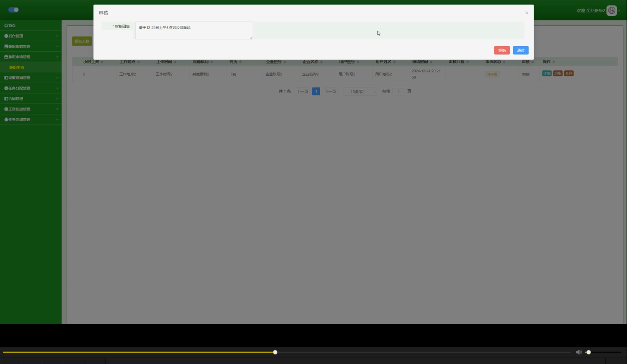This screenshot has width=627, height=364.
Task: Click the 任务完成管理 sidebar icon
Action: 6,120
